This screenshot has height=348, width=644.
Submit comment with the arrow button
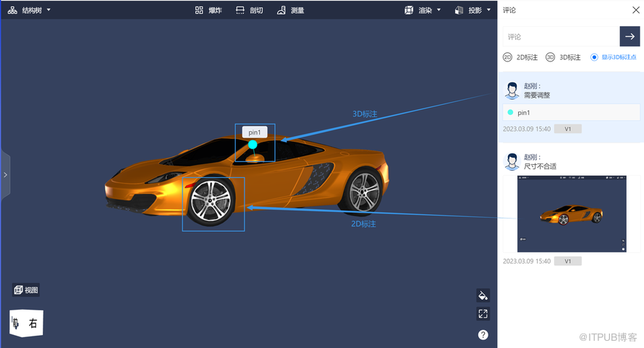[630, 36]
